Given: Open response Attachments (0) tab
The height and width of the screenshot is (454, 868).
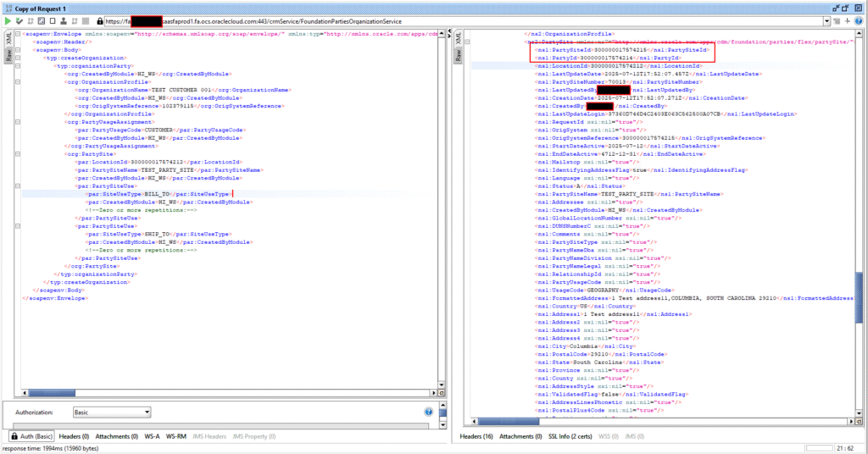Looking at the screenshot, I should coord(520,436).
